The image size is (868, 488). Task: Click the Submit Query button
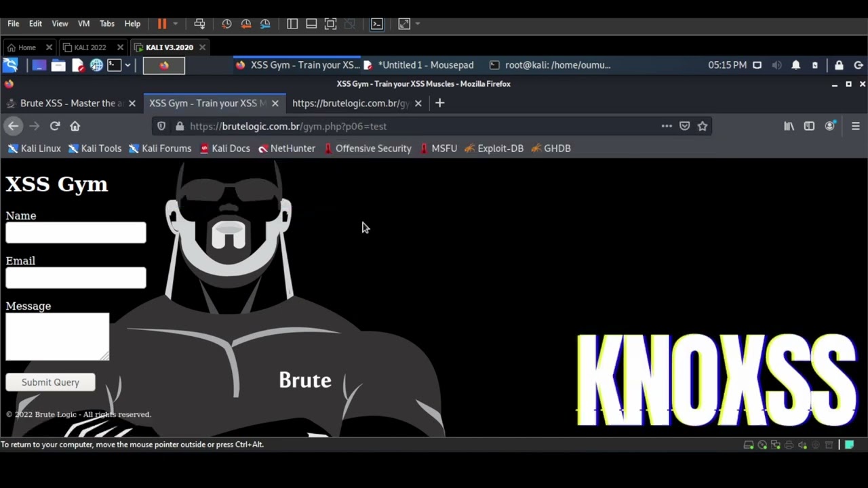coord(50,382)
